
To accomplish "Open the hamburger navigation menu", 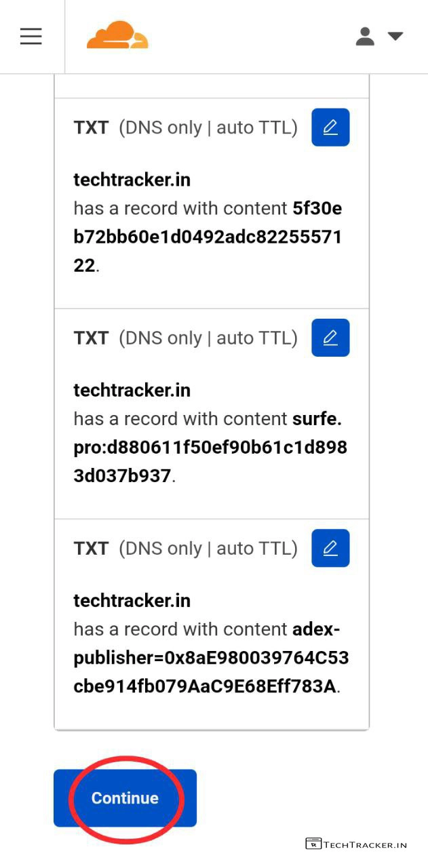I will click(x=31, y=36).
